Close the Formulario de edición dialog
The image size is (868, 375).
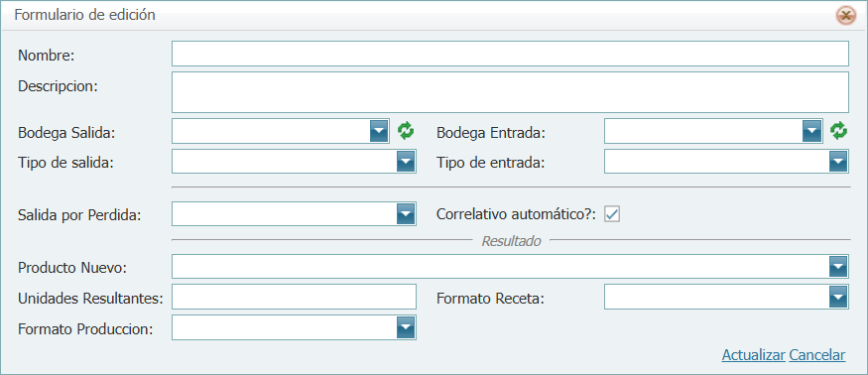pyautogui.click(x=845, y=16)
